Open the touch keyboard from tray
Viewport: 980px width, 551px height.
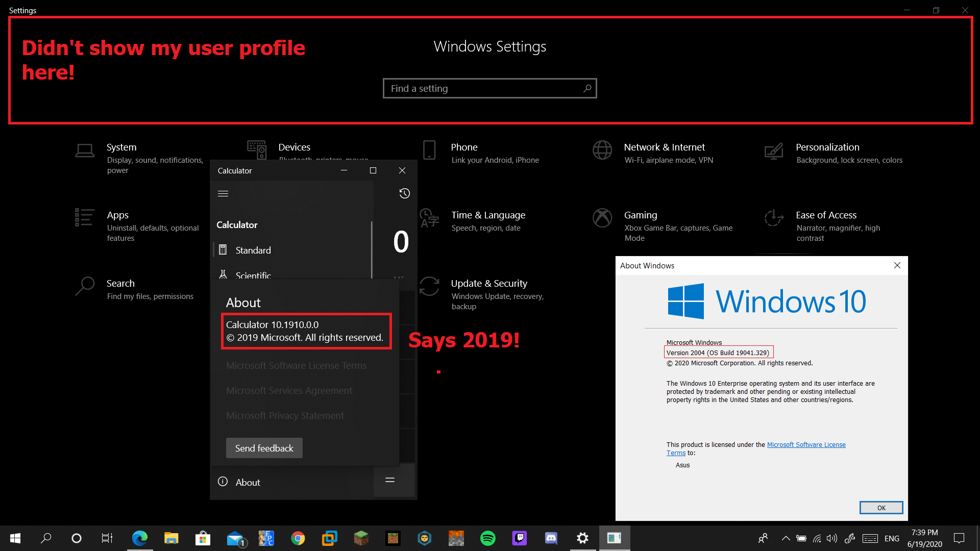pos(870,538)
